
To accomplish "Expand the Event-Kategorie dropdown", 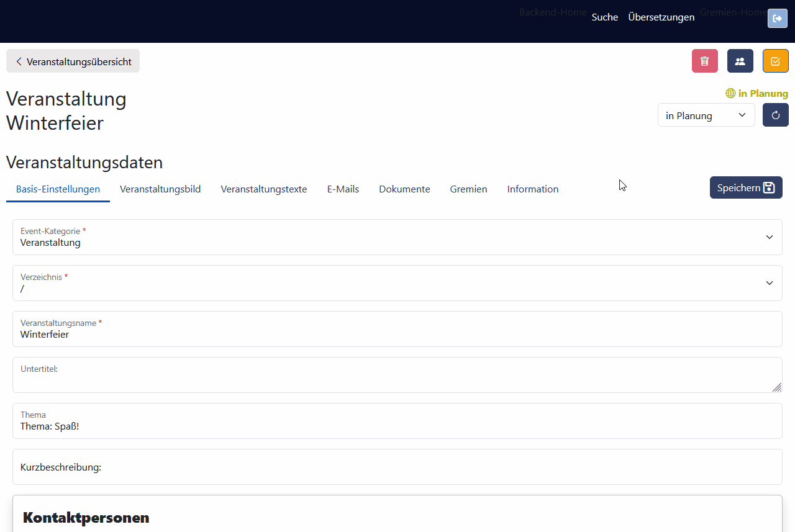I will point(397,237).
